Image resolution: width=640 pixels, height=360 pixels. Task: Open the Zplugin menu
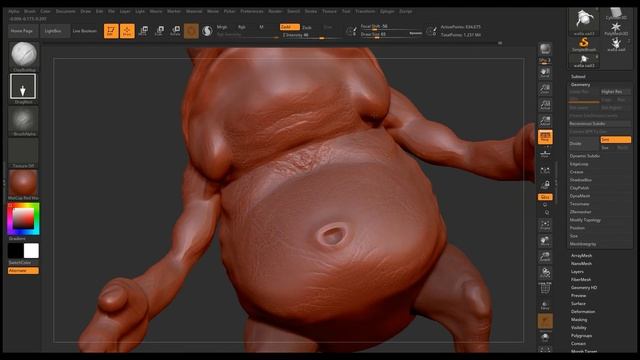tap(387, 11)
